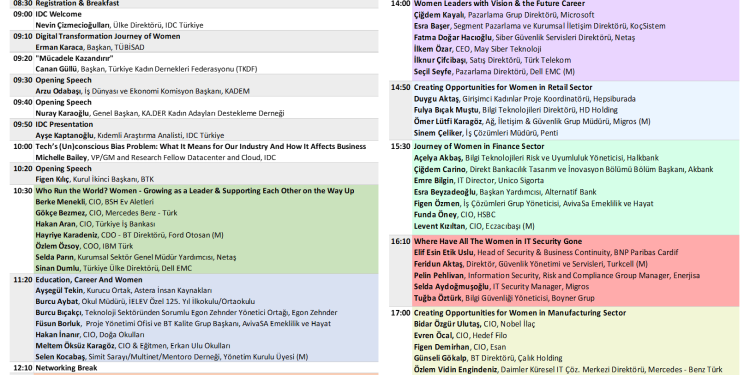750x375 pixels.
Task: Select Women in IT Security Gone title
Action: click(498, 242)
